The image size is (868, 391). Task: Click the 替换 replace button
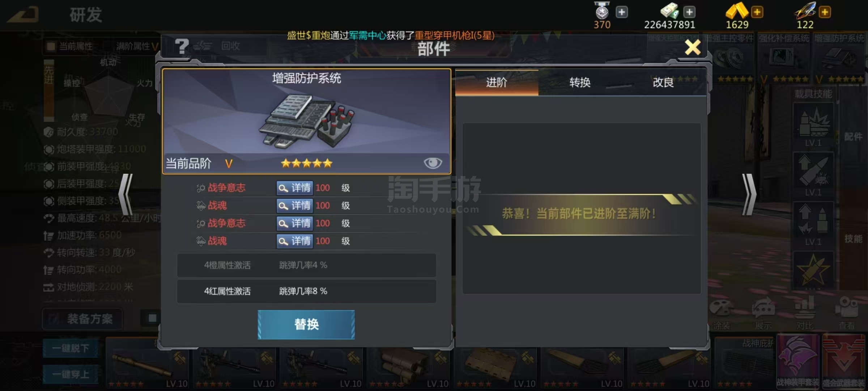click(x=306, y=324)
